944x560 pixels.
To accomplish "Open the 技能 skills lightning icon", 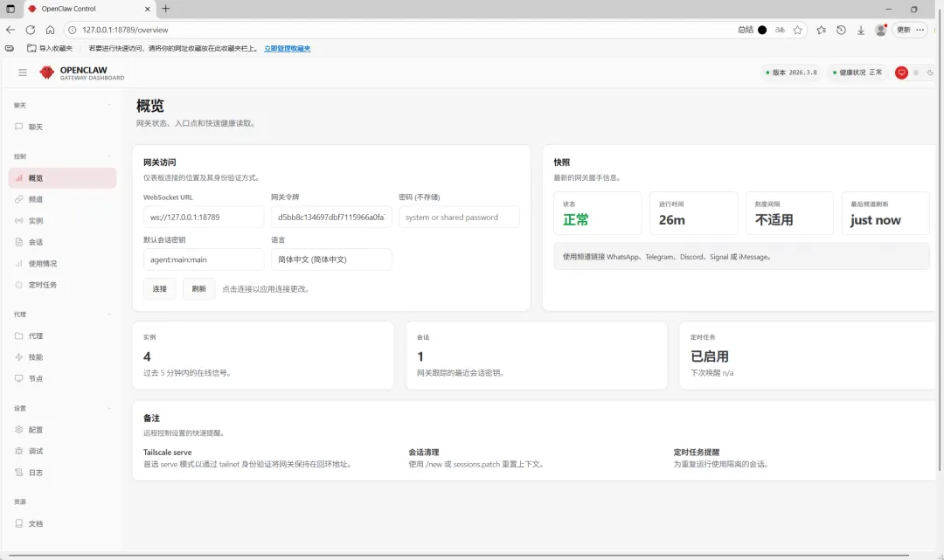I will coord(18,357).
